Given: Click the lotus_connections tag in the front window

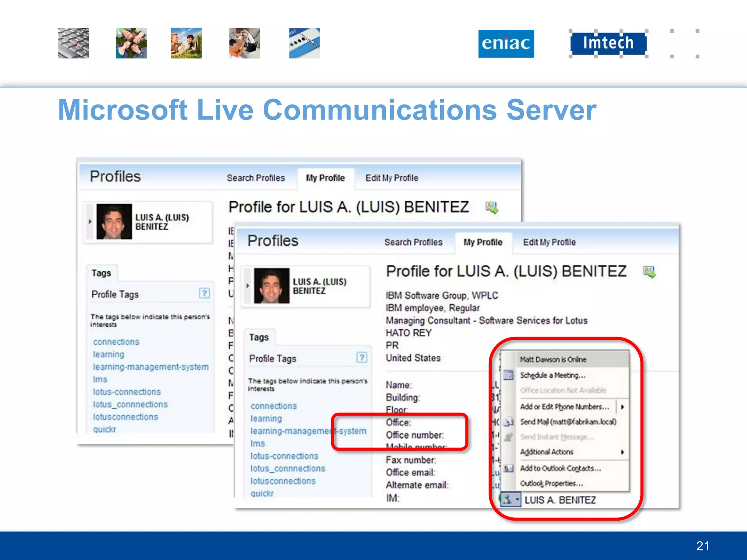Looking at the screenshot, I should 288,469.
